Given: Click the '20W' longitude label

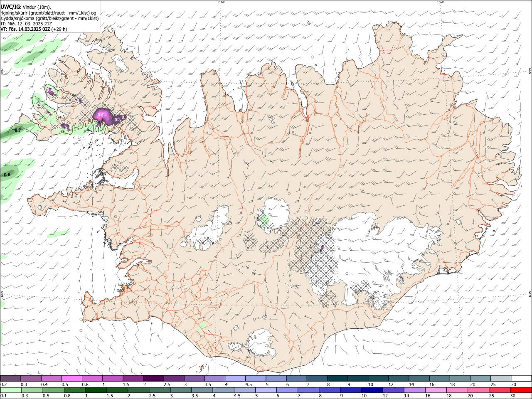Looking at the screenshot, I should point(221,2).
